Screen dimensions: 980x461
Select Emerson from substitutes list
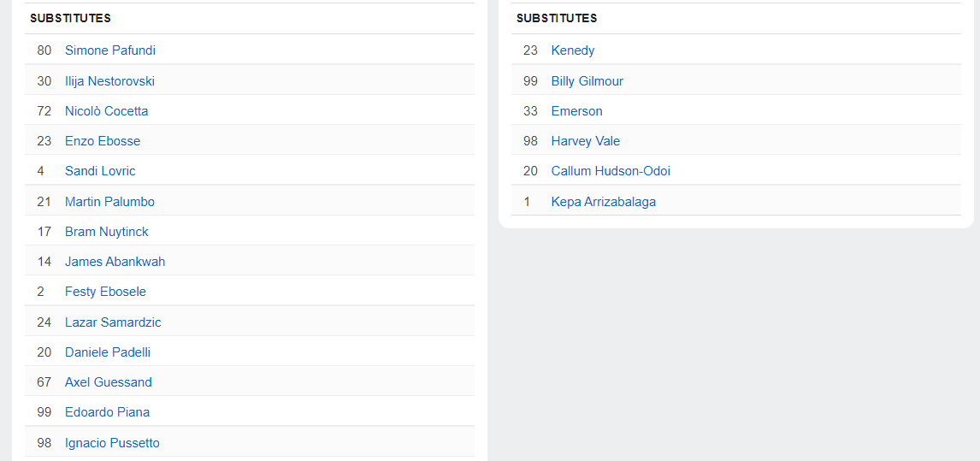(576, 111)
